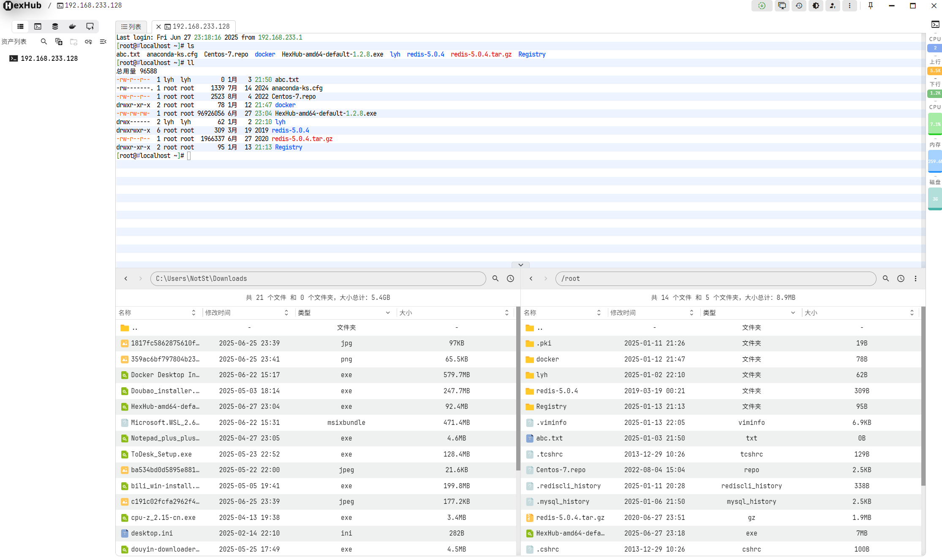Close the 192.168.233.128 terminal tab

tap(158, 27)
